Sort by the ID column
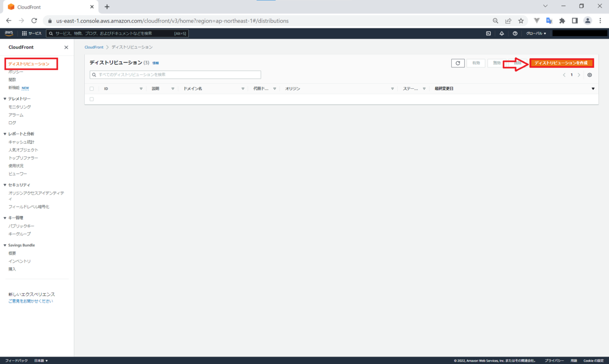 (141, 89)
